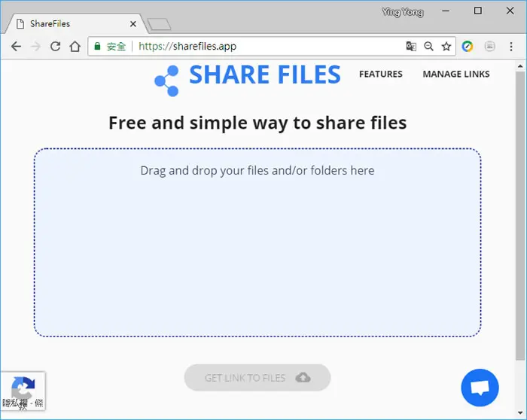This screenshot has height=420, width=527.
Task: Bookmark this page with the star icon
Action: pos(446,47)
